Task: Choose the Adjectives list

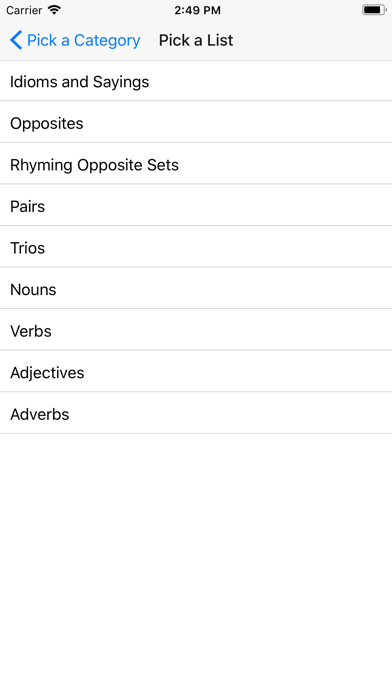Action: point(196,372)
